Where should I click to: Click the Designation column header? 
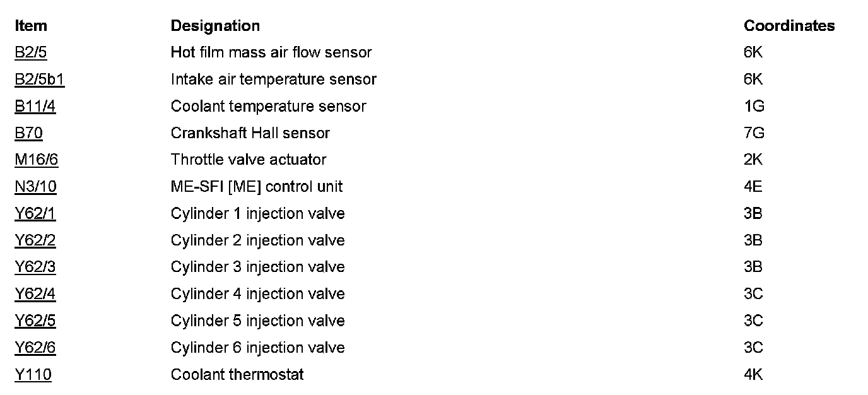[x=215, y=26]
